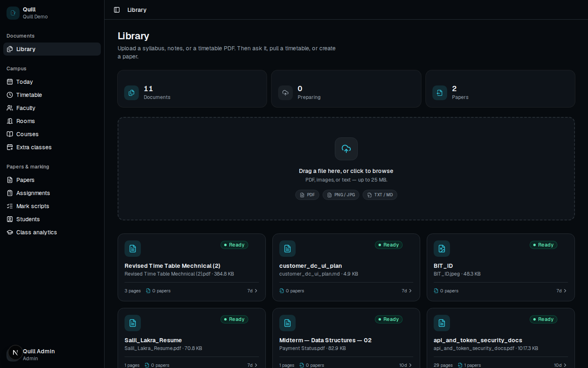Click the TXT / MD file type chip
588x368 pixels.
pyautogui.click(x=380, y=195)
